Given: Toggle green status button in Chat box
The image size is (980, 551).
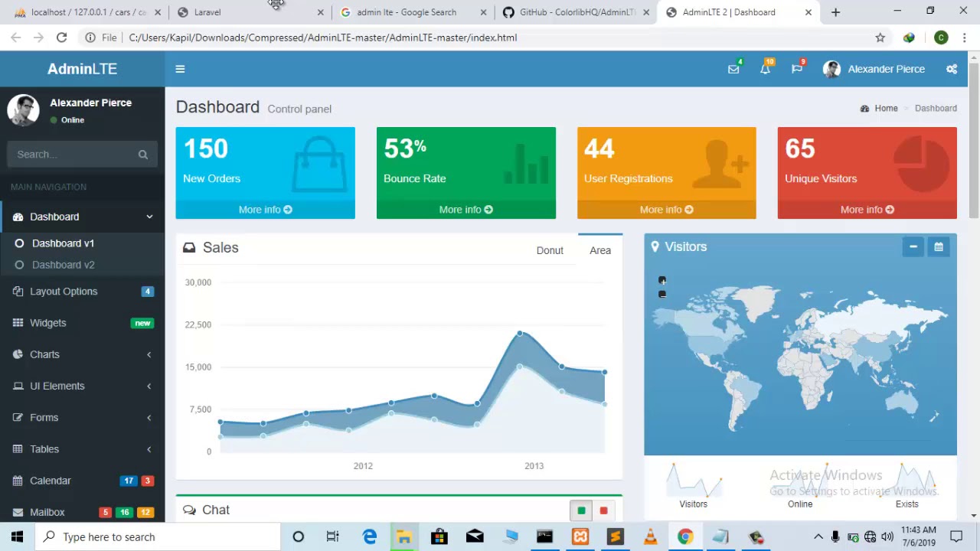Looking at the screenshot, I should coord(581,510).
